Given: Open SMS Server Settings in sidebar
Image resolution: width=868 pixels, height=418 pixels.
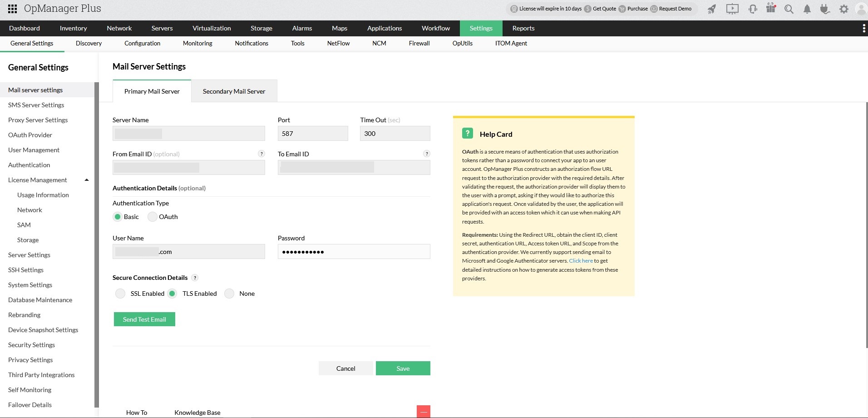Looking at the screenshot, I should [36, 105].
